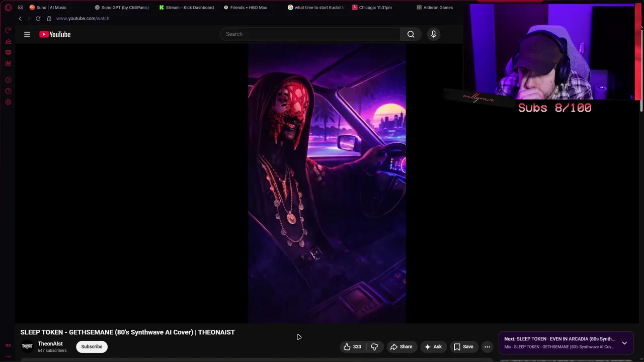
Task: Open the Player icon in sidebar
Action: click(8, 80)
